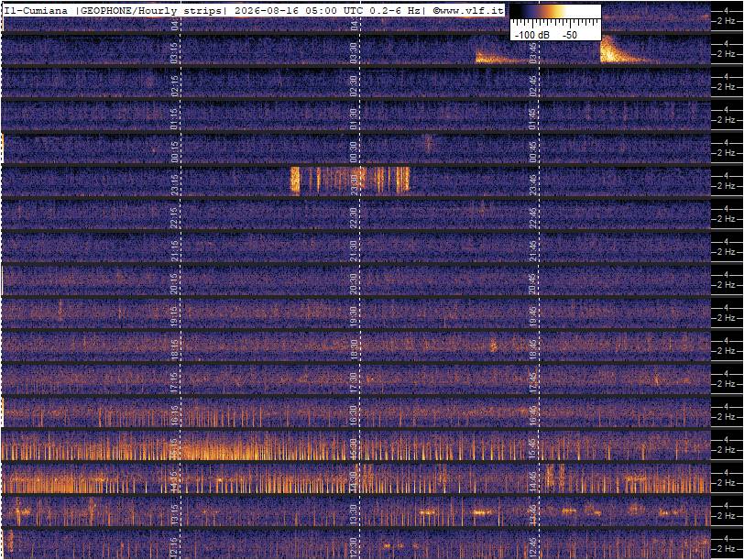Click the 18:30 time label

tap(354, 350)
